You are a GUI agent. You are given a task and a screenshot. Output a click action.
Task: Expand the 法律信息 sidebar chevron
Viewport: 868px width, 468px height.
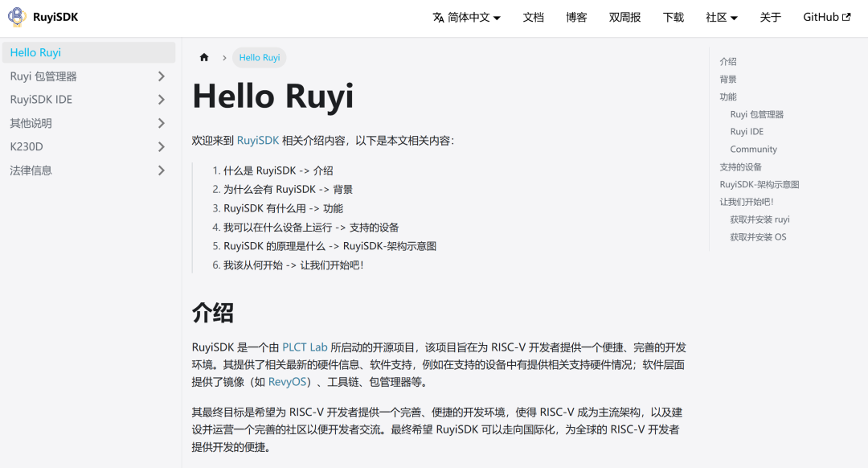click(x=161, y=170)
